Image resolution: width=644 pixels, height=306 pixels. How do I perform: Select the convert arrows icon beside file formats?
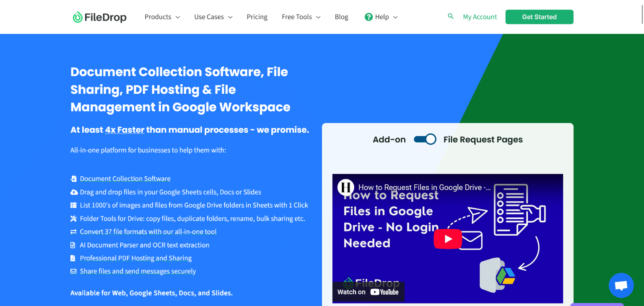[x=74, y=231]
